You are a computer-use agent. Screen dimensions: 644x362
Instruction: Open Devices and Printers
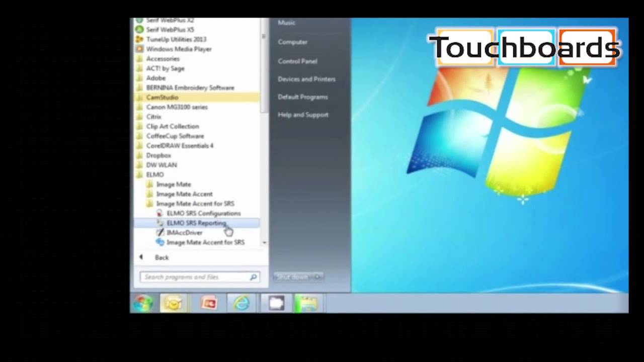[306, 79]
